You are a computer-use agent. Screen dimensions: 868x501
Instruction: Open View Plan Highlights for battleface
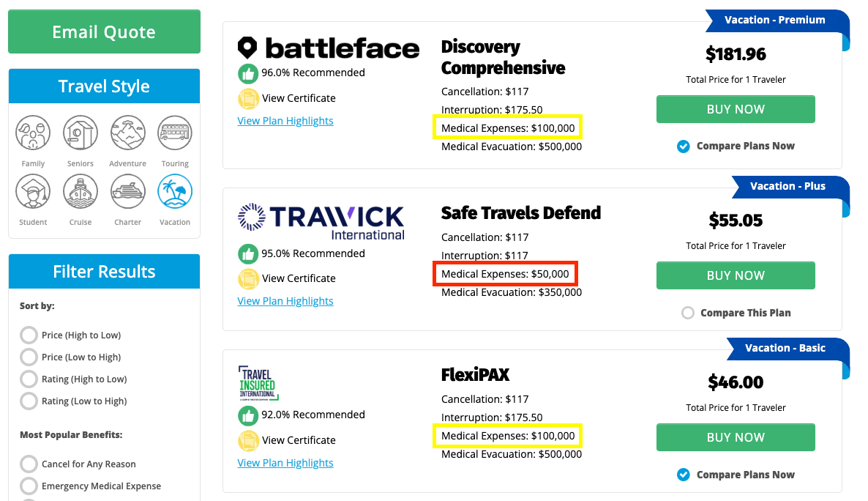click(x=285, y=120)
